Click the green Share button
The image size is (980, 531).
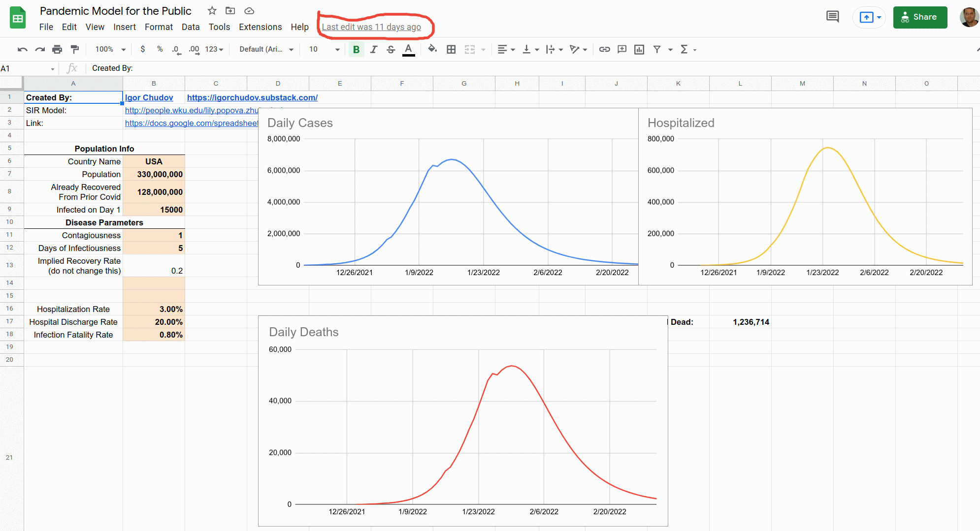920,17
